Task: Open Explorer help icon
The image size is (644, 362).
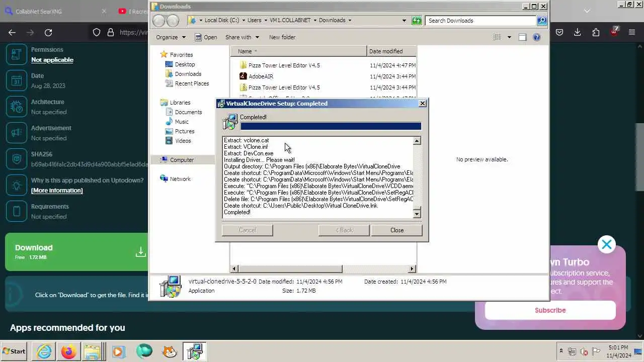Action: coord(536,37)
